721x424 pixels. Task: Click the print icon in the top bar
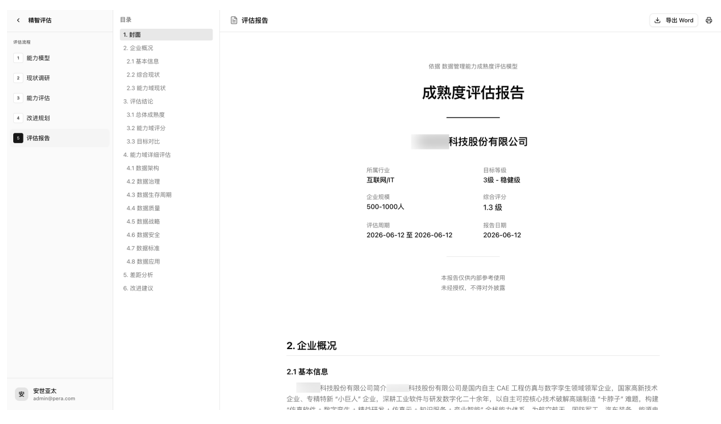[x=709, y=20]
